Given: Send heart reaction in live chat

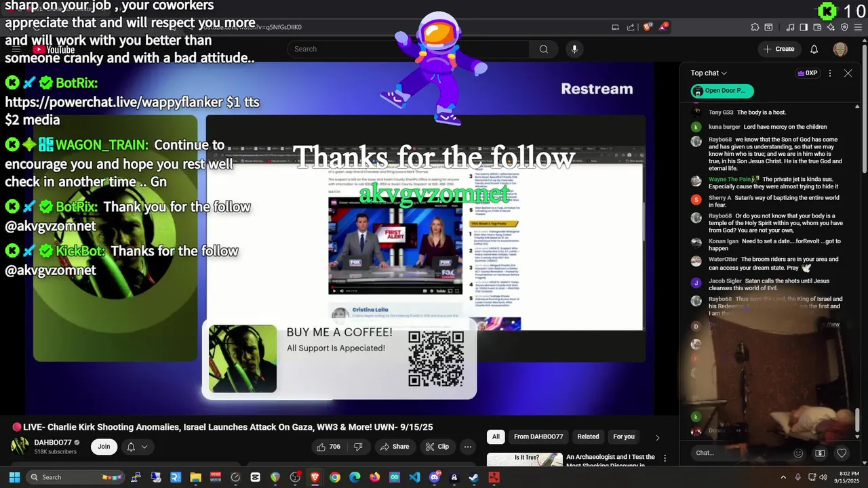Looking at the screenshot, I should click(842, 453).
